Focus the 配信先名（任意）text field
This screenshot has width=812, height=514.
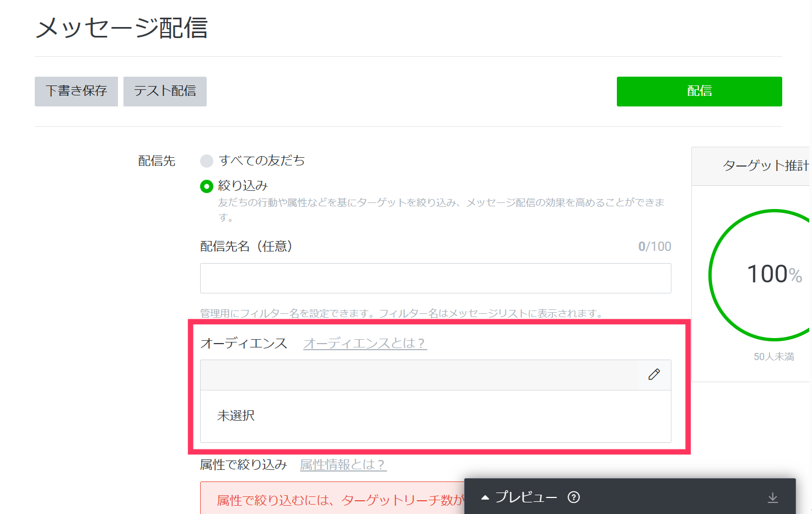(435, 278)
